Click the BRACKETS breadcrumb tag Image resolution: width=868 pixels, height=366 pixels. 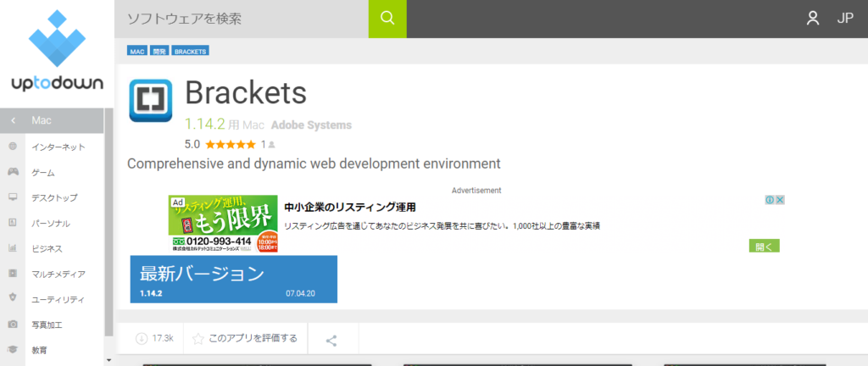191,52
